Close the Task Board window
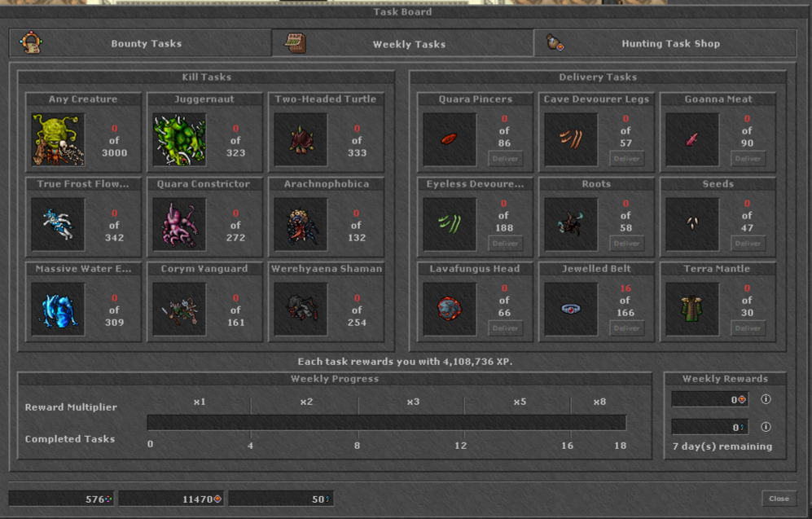This screenshot has width=812, height=519. click(779, 499)
